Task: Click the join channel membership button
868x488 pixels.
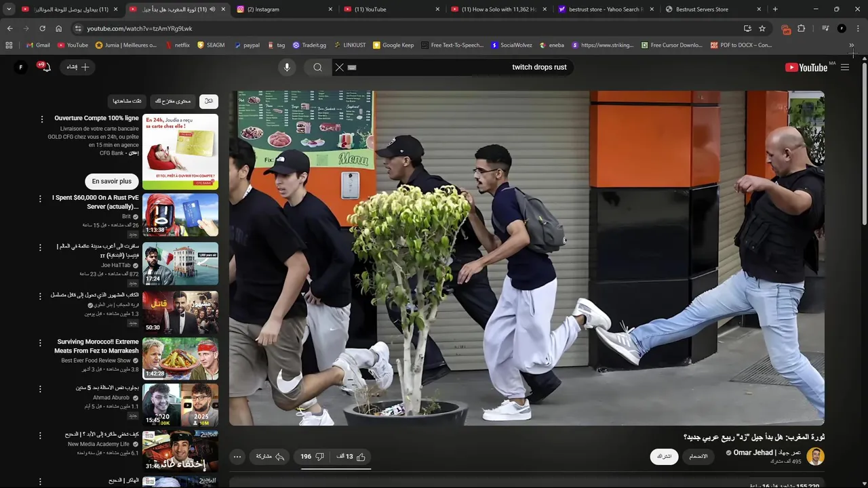Action: click(x=698, y=456)
